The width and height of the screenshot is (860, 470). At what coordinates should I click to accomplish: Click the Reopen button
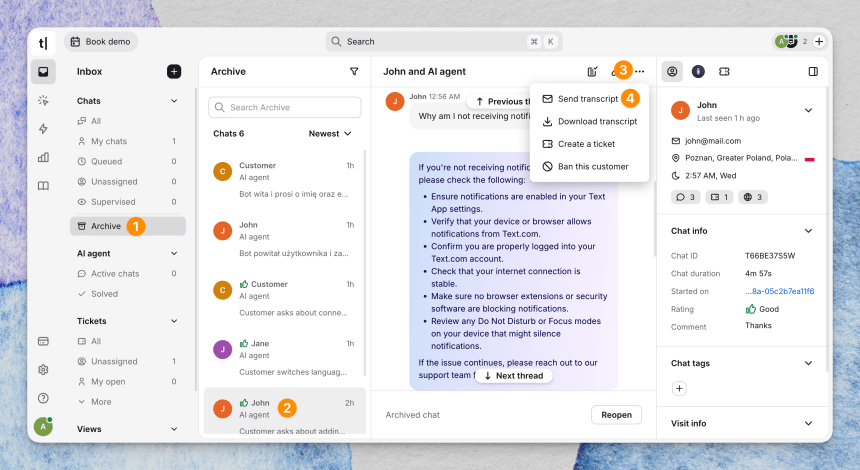616,415
